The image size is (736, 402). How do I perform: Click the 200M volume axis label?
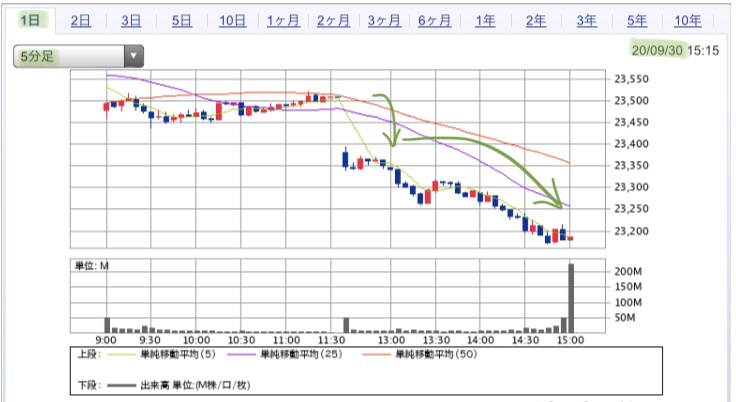[x=628, y=271]
